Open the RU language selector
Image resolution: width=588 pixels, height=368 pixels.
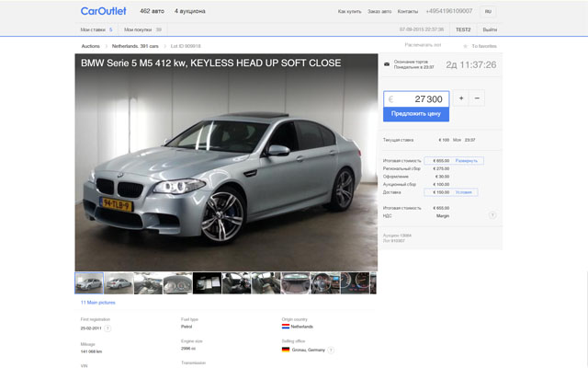pos(488,11)
